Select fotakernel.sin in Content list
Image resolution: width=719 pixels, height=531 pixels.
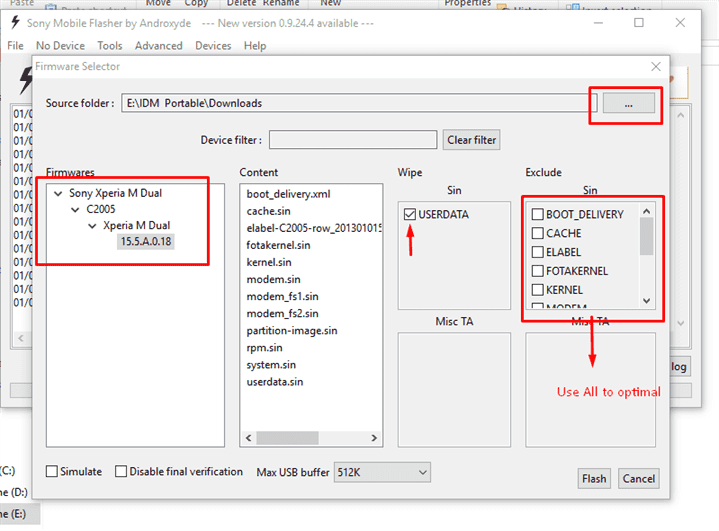(x=278, y=245)
